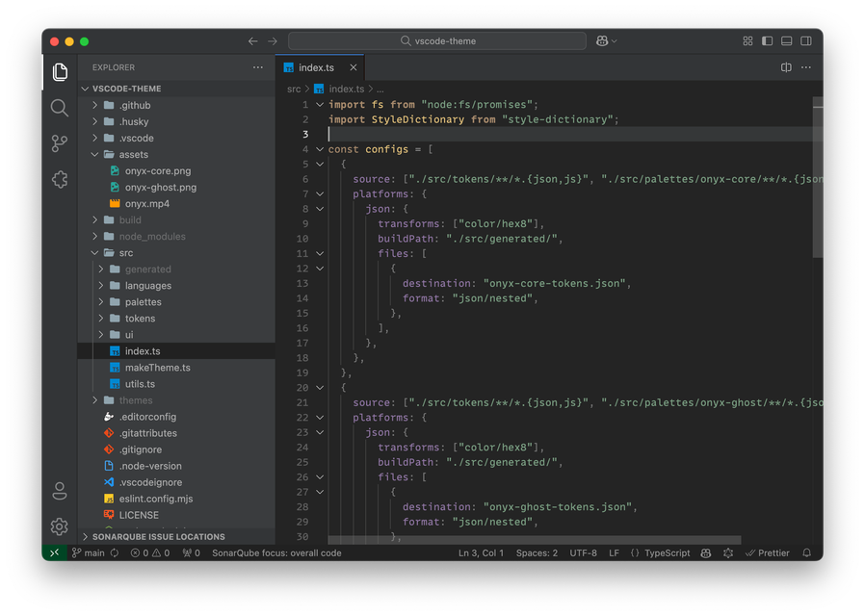Click the Accounts icon in activity bar

tap(60, 491)
